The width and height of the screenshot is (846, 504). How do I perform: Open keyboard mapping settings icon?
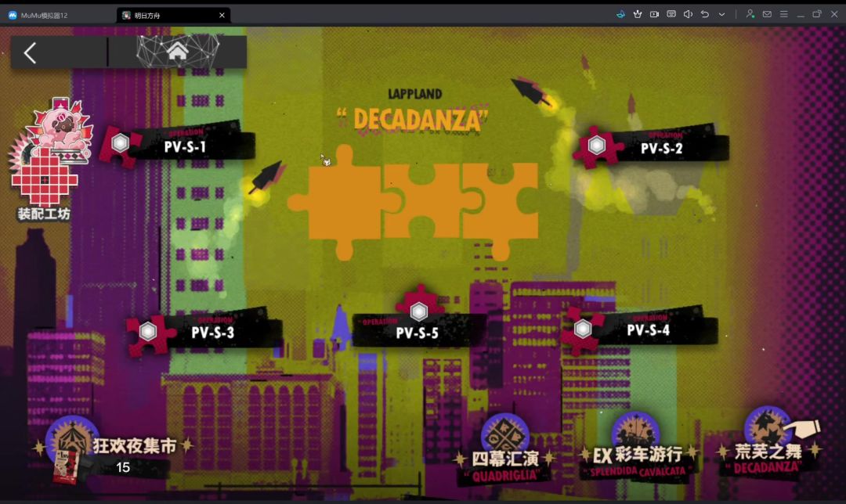(671, 15)
